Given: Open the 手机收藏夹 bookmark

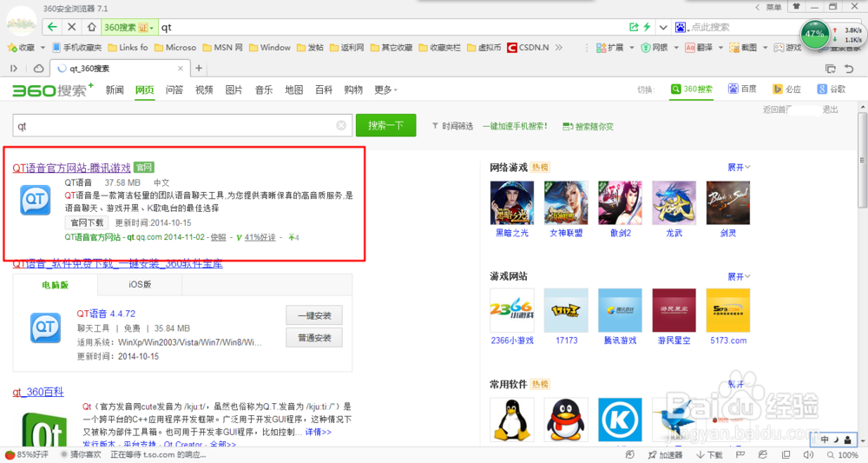Looking at the screenshot, I should (77, 48).
